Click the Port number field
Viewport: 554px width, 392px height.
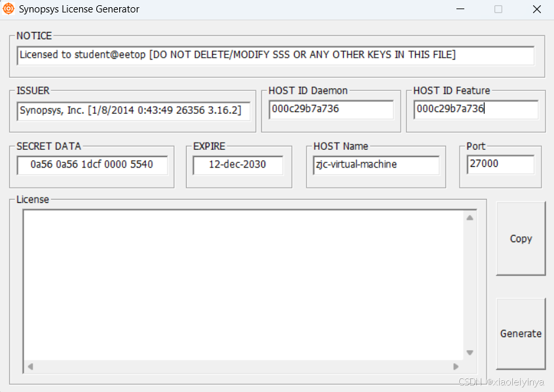[500, 164]
